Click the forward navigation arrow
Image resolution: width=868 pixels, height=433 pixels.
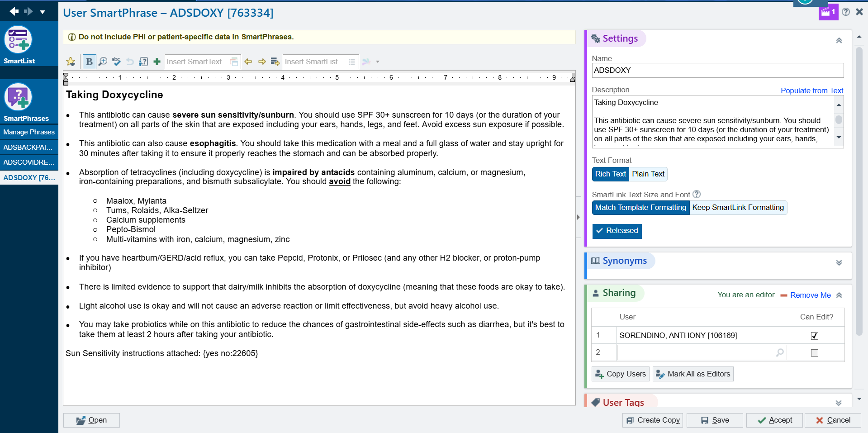(x=28, y=11)
